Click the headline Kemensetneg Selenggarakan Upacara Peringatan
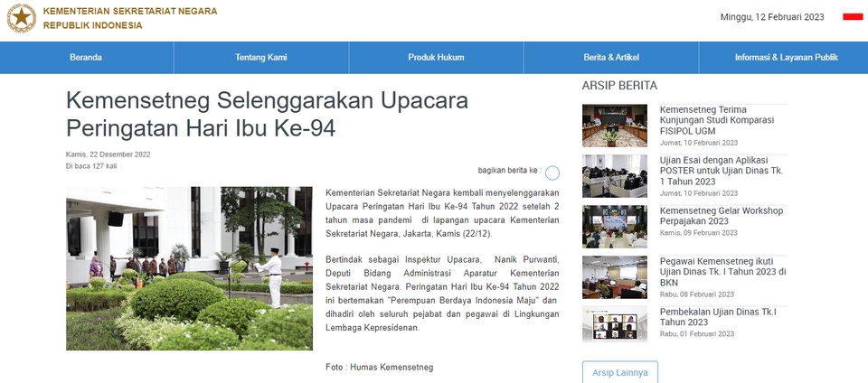The height and width of the screenshot is (383, 868). [267, 115]
